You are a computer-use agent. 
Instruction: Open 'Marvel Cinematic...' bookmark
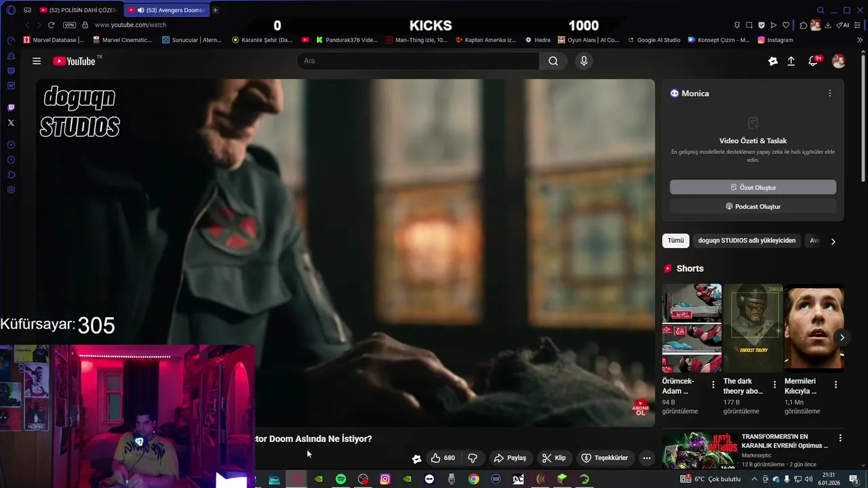122,40
